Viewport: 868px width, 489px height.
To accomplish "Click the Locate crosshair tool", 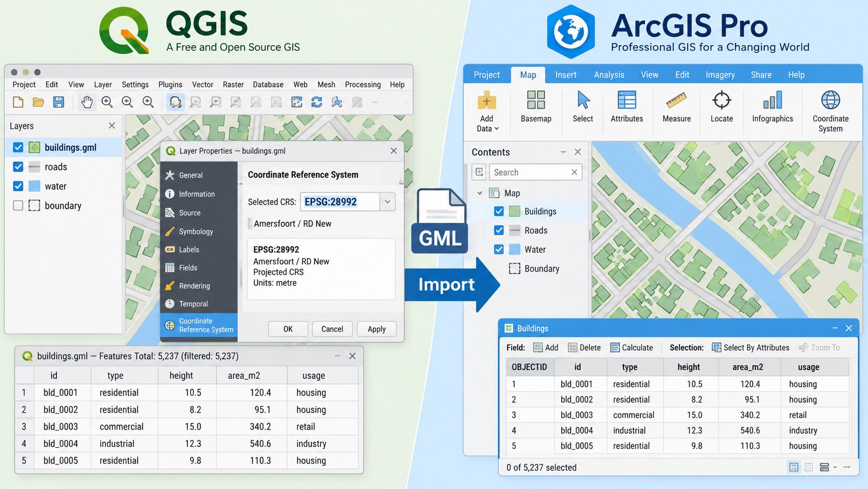I will [722, 100].
